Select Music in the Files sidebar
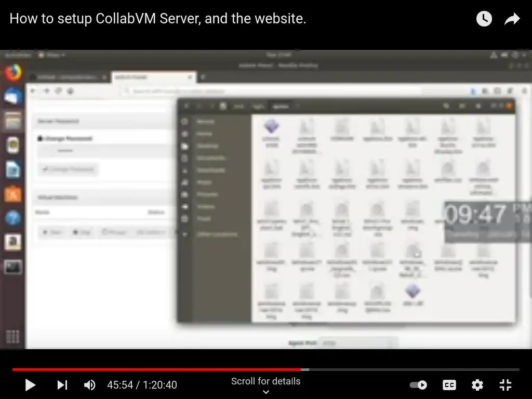532x399 pixels. [204, 182]
